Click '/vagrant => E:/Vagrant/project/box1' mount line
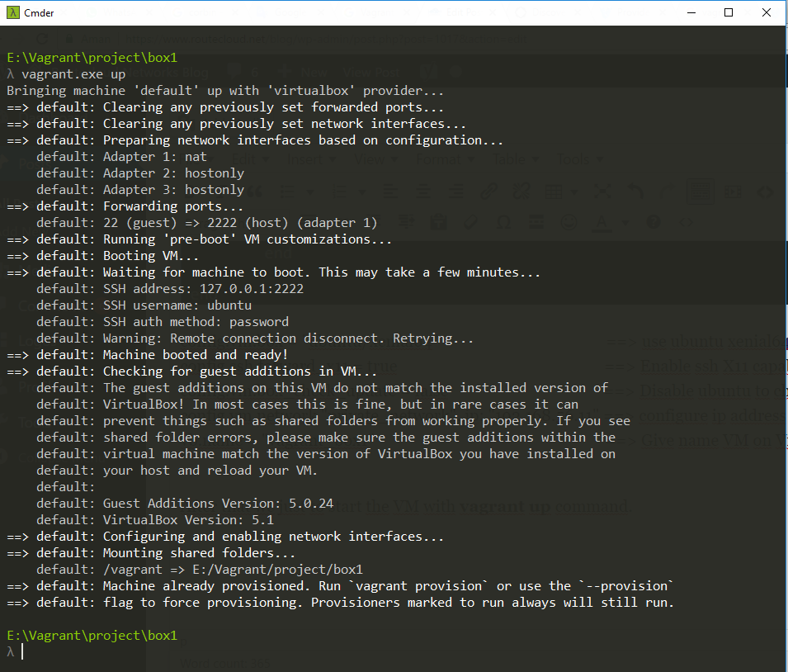This screenshot has width=788, height=672. point(200,570)
